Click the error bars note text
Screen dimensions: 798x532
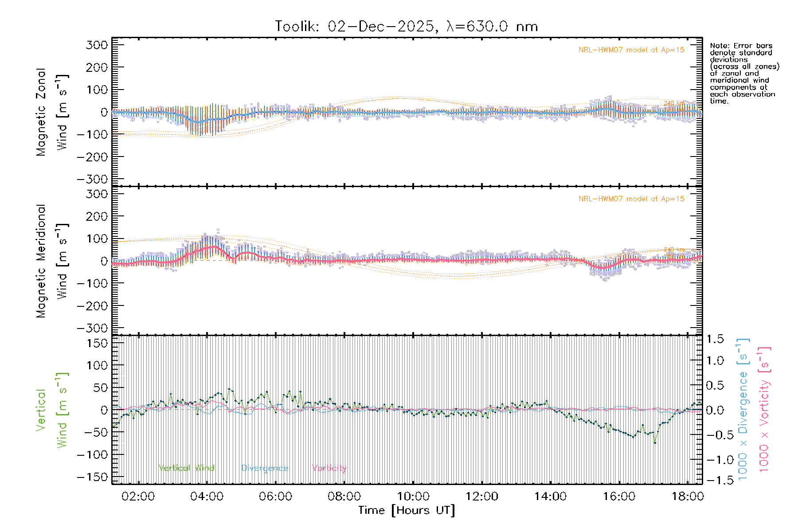744,73
